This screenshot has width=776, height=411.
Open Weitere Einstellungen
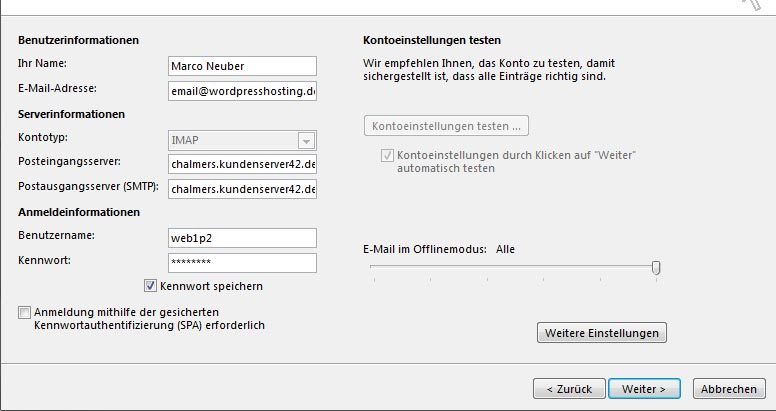(x=601, y=333)
